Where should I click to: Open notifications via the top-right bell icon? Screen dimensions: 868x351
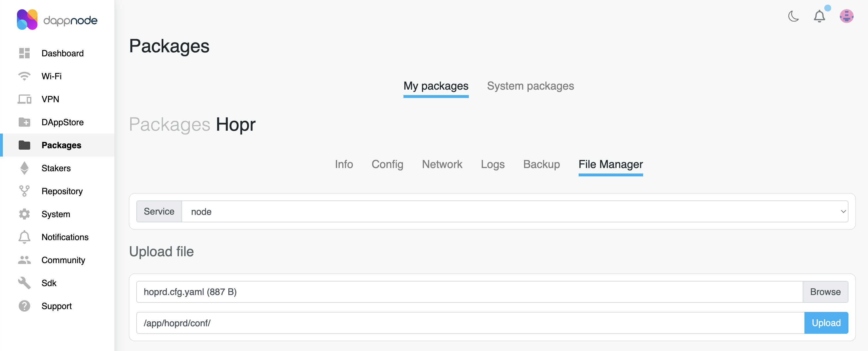tap(819, 16)
